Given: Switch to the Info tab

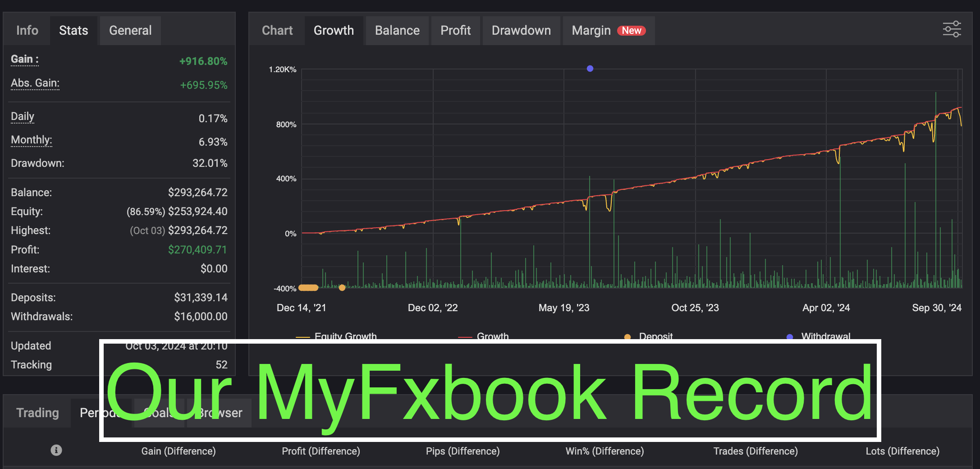Looking at the screenshot, I should (x=27, y=31).
